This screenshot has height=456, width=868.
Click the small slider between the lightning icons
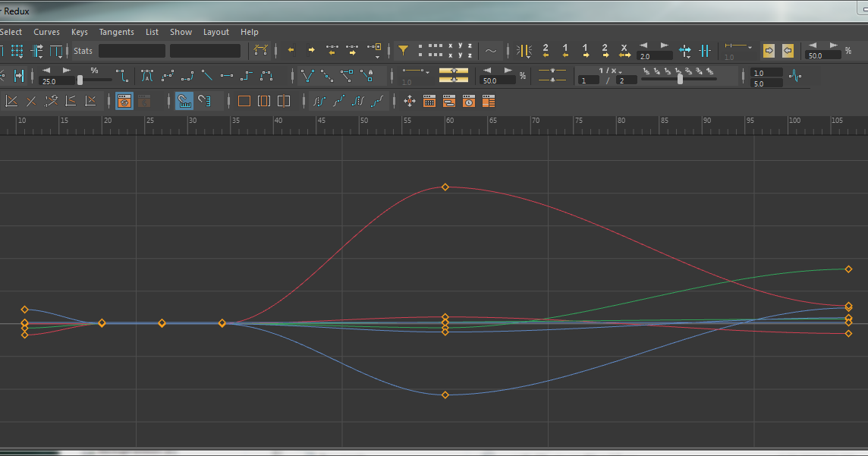pyautogui.click(x=681, y=77)
